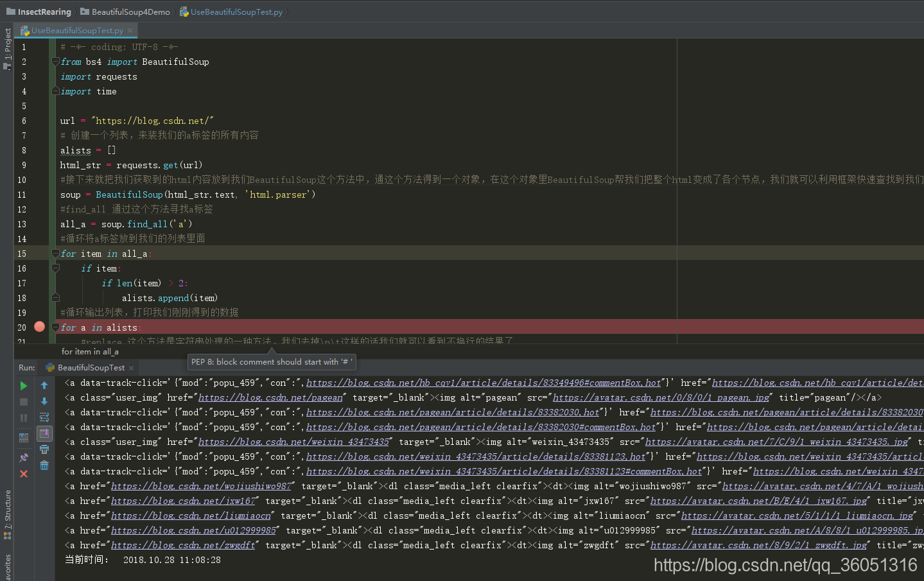
Task: Toggle Scroll to End of console
Action: click(x=44, y=433)
